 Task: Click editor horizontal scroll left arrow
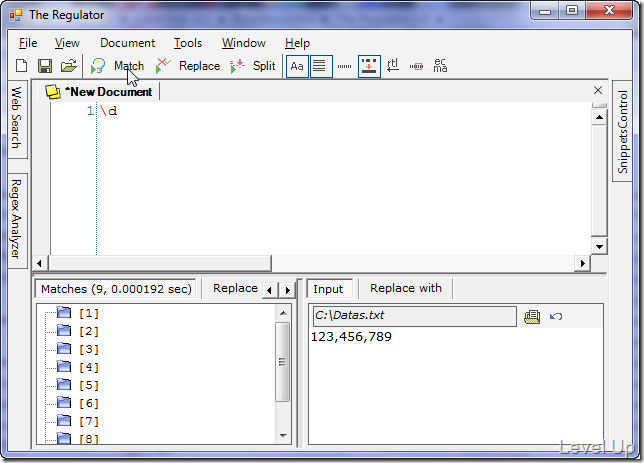(x=40, y=263)
